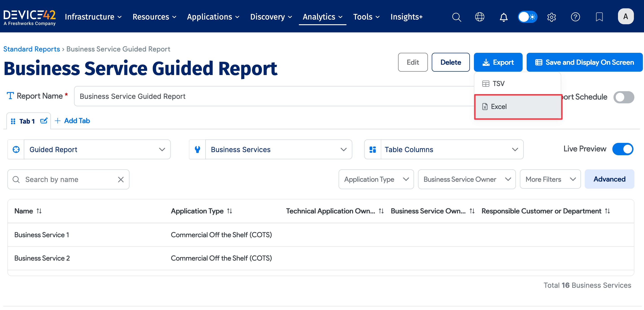Open the Infrastructure menu
Image resolution: width=644 pixels, height=310 pixels.
[x=93, y=17]
